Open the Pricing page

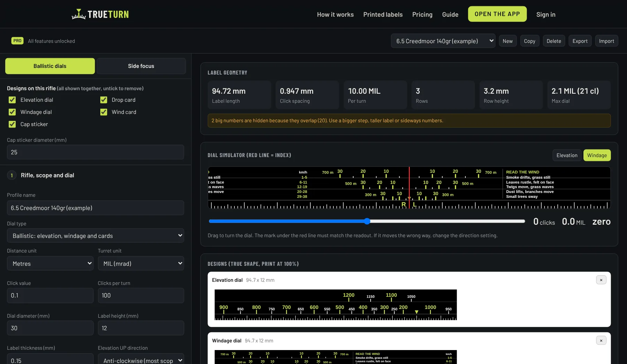pyautogui.click(x=422, y=14)
